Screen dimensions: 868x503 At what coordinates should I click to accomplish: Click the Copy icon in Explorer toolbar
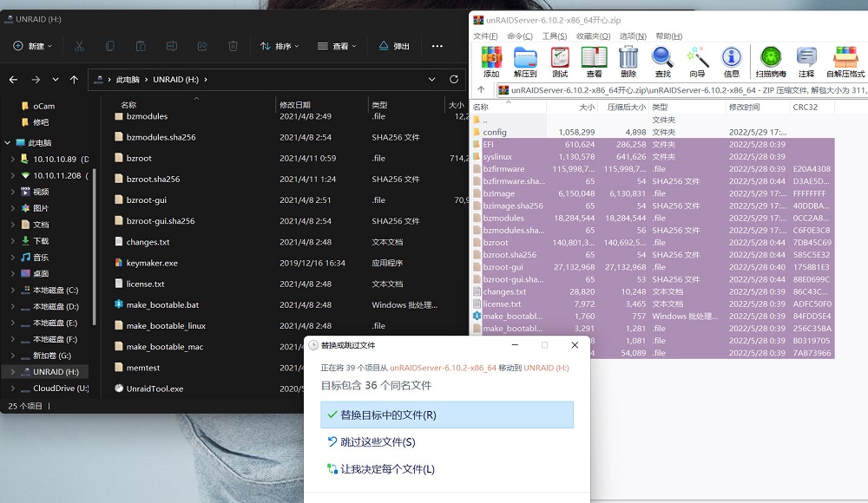pos(110,46)
